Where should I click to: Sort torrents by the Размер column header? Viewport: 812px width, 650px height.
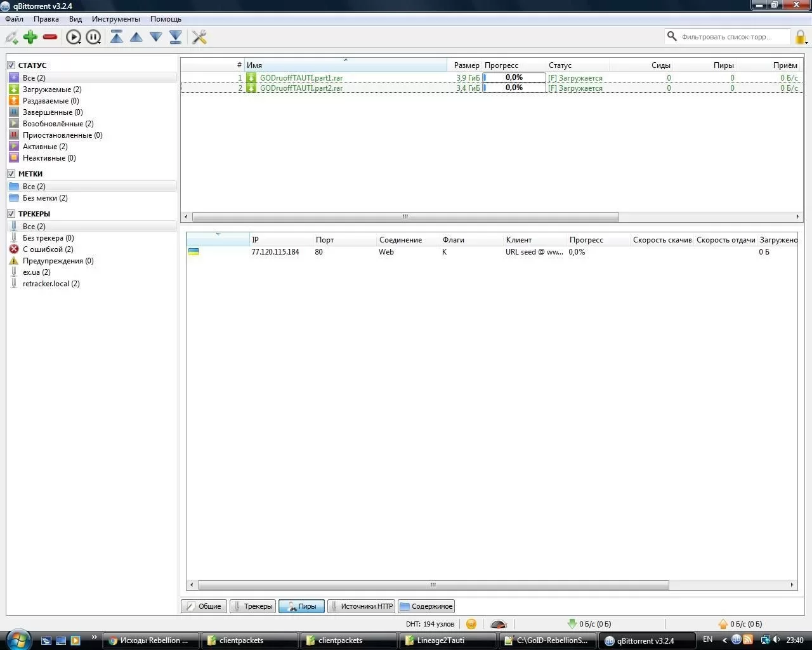pyautogui.click(x=465, y=65)
